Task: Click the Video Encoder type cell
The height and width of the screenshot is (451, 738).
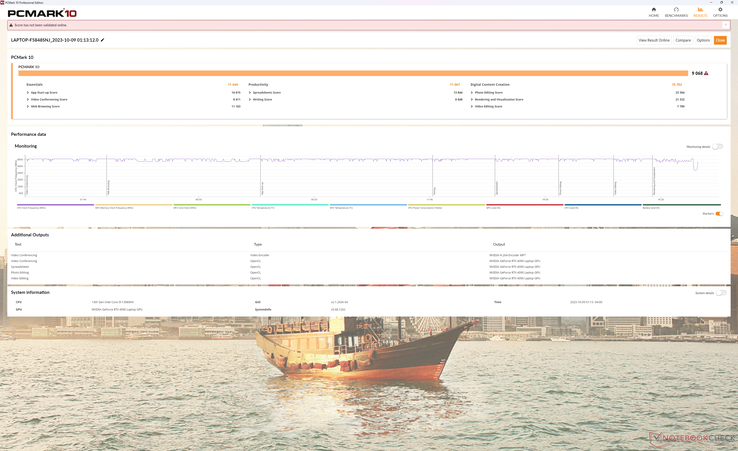Action: [x=260, y=255]
